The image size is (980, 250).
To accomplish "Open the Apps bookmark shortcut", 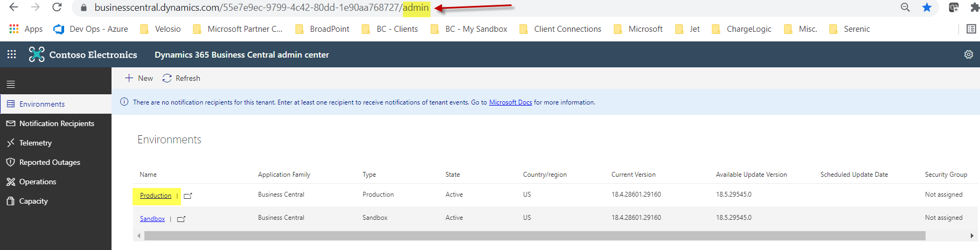I will 26,29.
